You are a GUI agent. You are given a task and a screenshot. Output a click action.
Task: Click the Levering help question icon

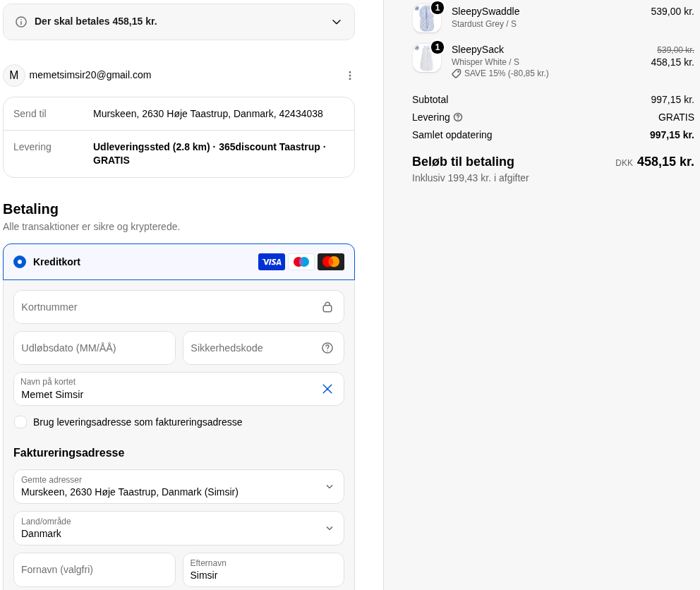coord(458,117)
